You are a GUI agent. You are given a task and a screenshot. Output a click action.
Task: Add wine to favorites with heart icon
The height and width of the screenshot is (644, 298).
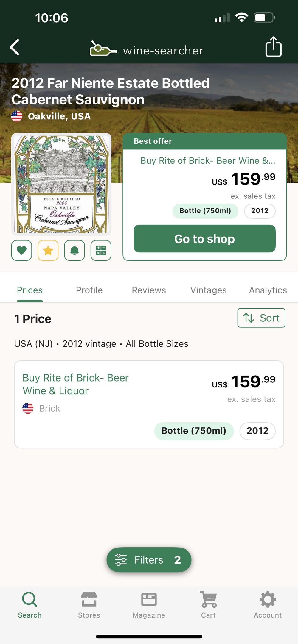click(21, 250)
